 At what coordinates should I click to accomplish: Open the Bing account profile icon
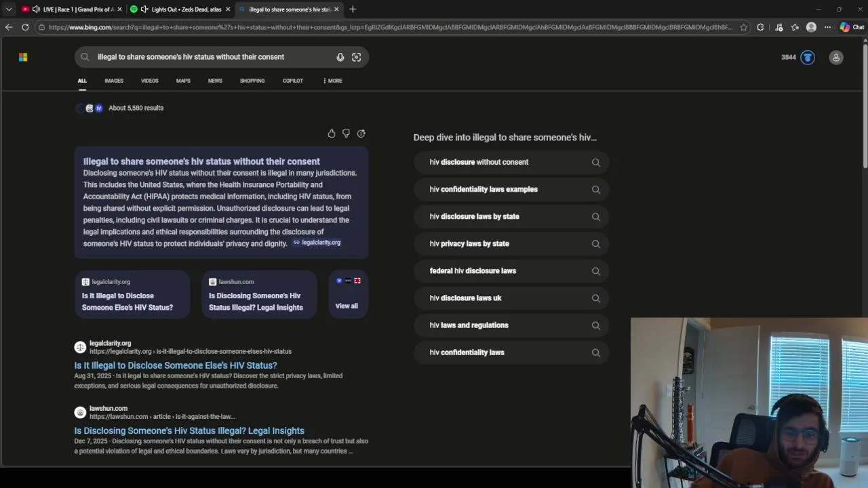pos(836,58)
